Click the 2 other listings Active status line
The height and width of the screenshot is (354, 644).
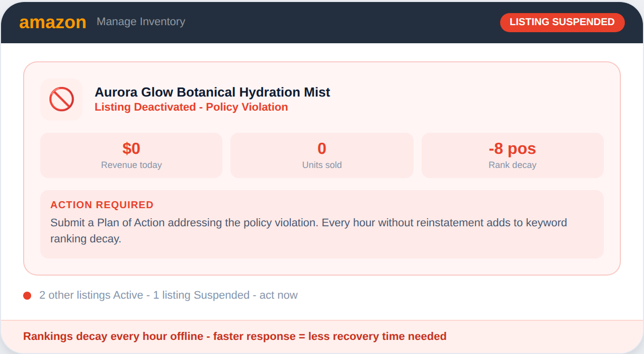pos(169,295)
